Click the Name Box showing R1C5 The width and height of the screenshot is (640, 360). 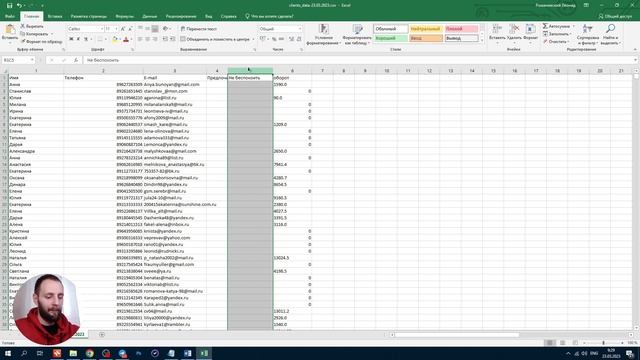click(18, 60)
